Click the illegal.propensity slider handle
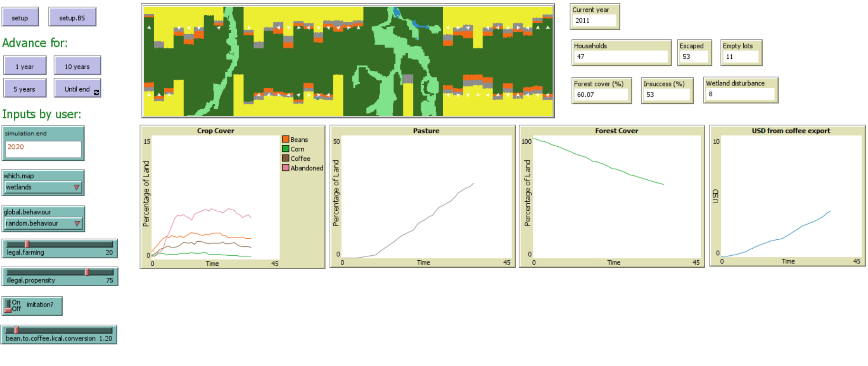The image size is (868, 366). coord(87,272)
